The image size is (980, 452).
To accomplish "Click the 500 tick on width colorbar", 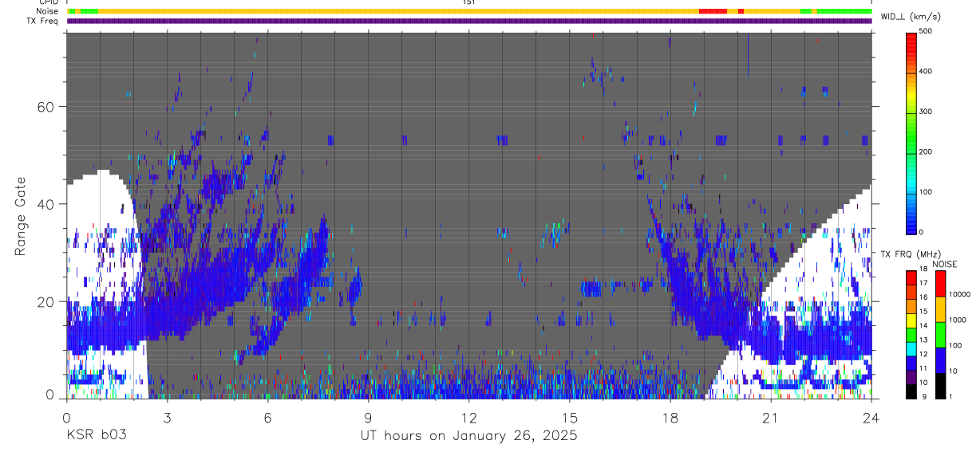I will [x=927, y=31].
